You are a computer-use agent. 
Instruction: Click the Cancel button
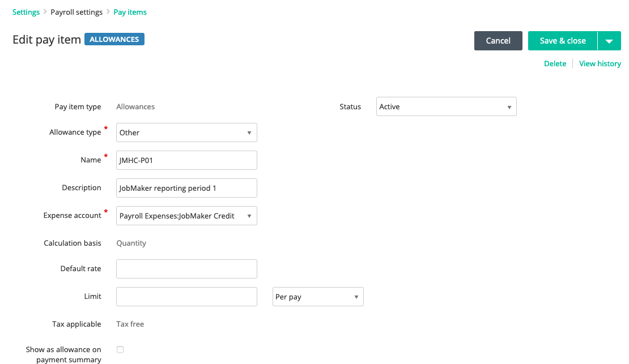pyautogui.click(x=498, y=41)
